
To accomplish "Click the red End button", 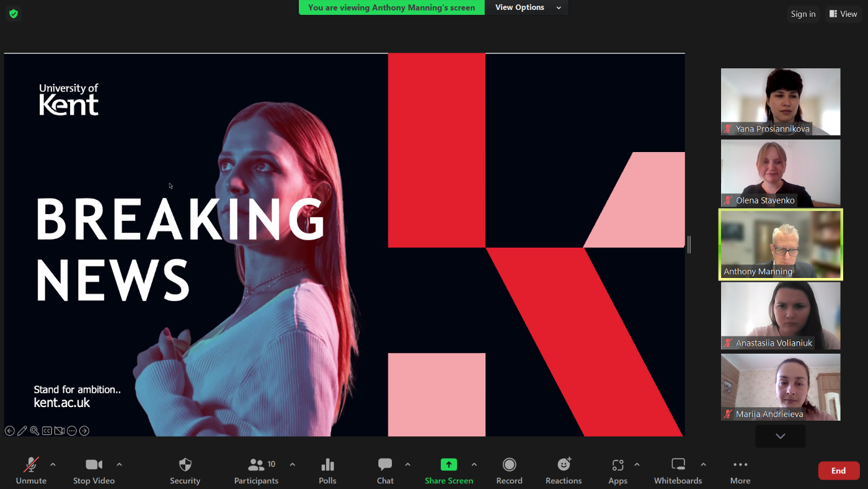I will pos(839,470).
